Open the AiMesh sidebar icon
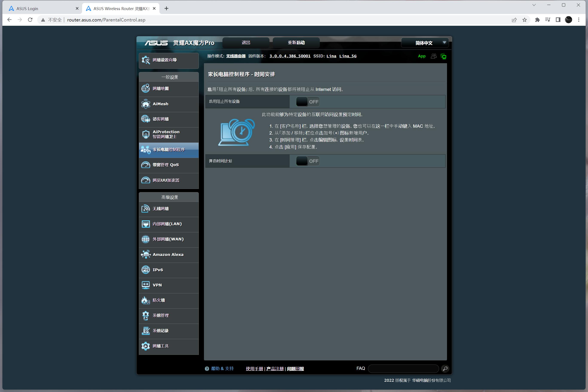 (x=145, y=104)
